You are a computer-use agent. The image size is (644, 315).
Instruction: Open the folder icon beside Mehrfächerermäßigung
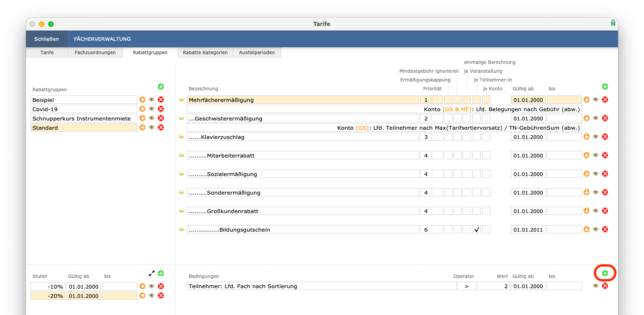180,99
